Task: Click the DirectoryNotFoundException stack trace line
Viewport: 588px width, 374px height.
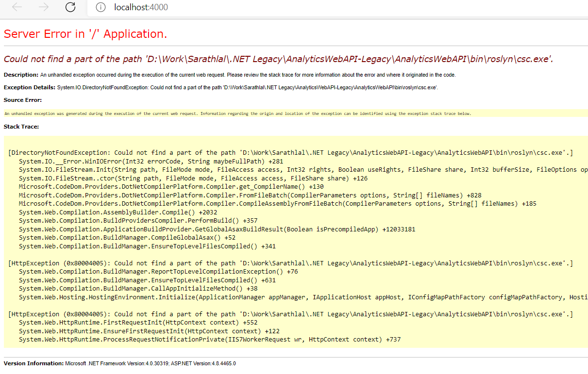Action: [290, 153]
